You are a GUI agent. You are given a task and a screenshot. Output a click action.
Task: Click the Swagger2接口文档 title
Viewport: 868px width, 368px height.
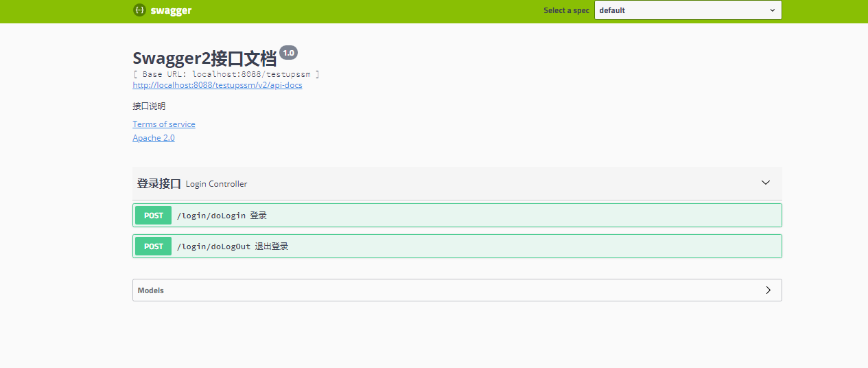[204, 58]
